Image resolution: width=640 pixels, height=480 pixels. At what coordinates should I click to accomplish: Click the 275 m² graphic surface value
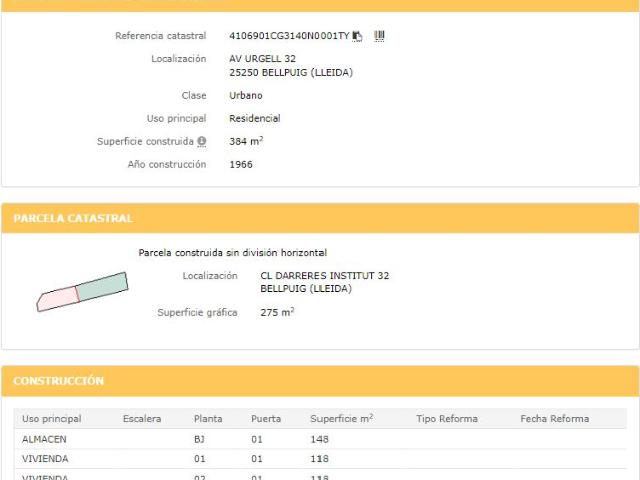coord(276,313)
